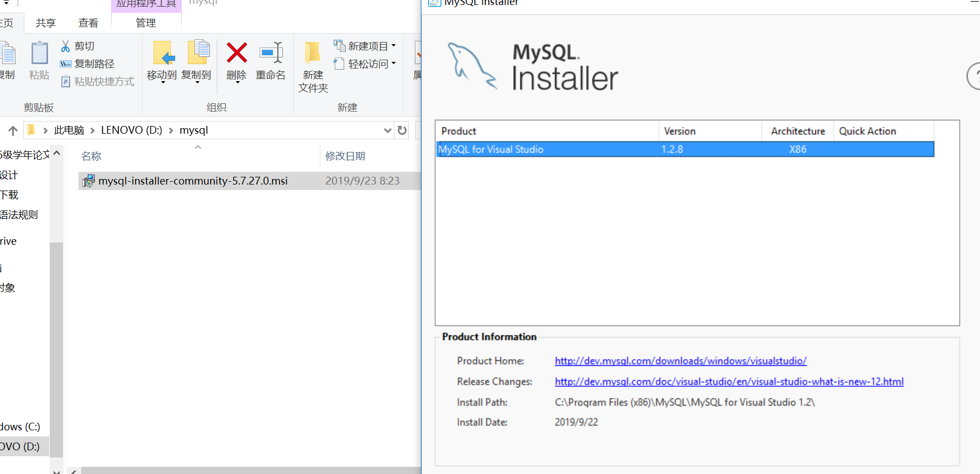Expand the New item (新建项目) dropdown arrow
This screenshot has width=980, height=474.
[393, 46]
